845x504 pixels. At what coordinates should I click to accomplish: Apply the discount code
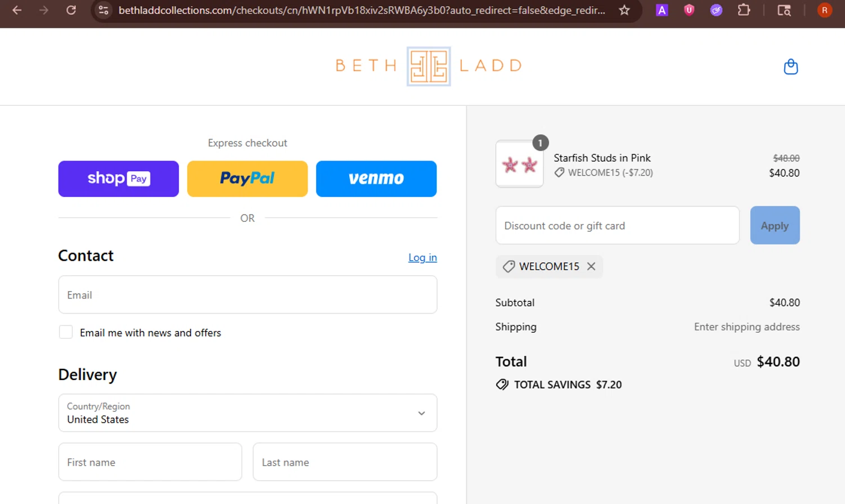pos(775,225)
